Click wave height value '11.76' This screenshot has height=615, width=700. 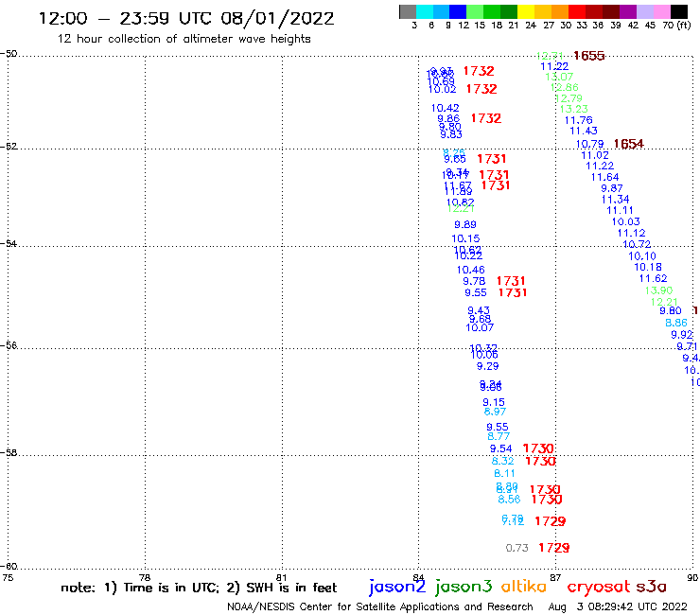pyautogui.click(x=579, y=120)
